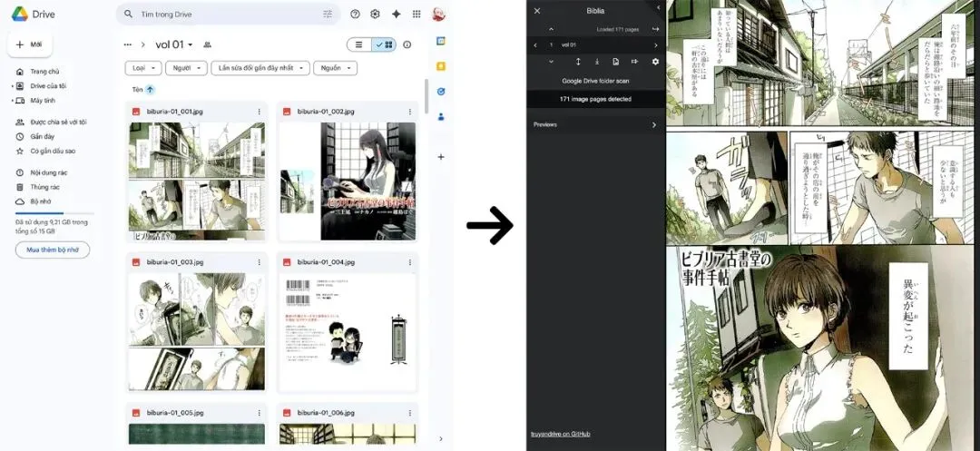This screenshot has width=980, height=451.
Task: Click the Mới new button
Action: coord(30,44)
